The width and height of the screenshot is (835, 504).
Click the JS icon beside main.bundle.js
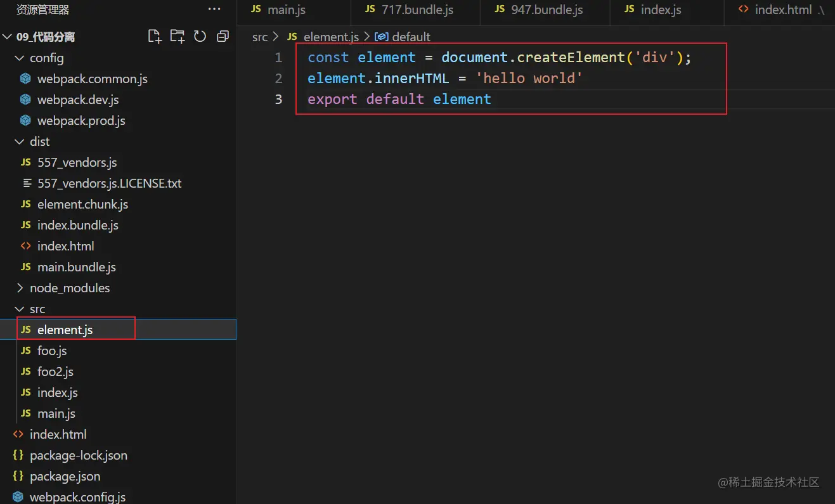click(25, 267)
